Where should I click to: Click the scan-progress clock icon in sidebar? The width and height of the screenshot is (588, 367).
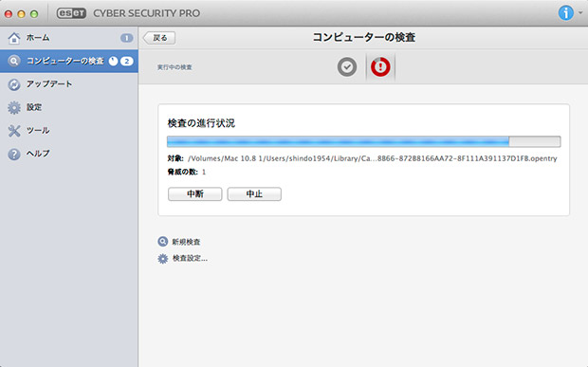tap(113, 61)
